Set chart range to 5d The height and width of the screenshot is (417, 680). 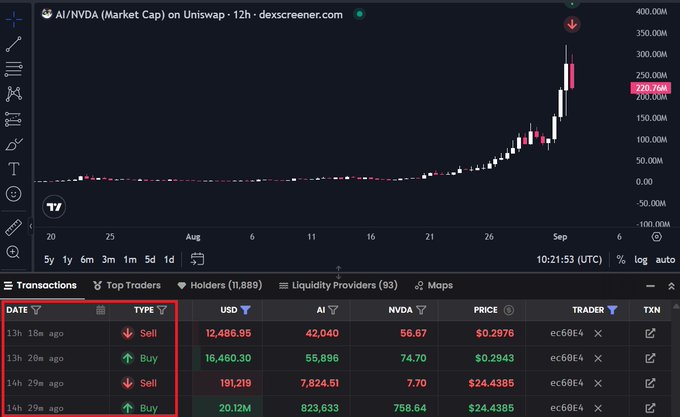[150, 260]
